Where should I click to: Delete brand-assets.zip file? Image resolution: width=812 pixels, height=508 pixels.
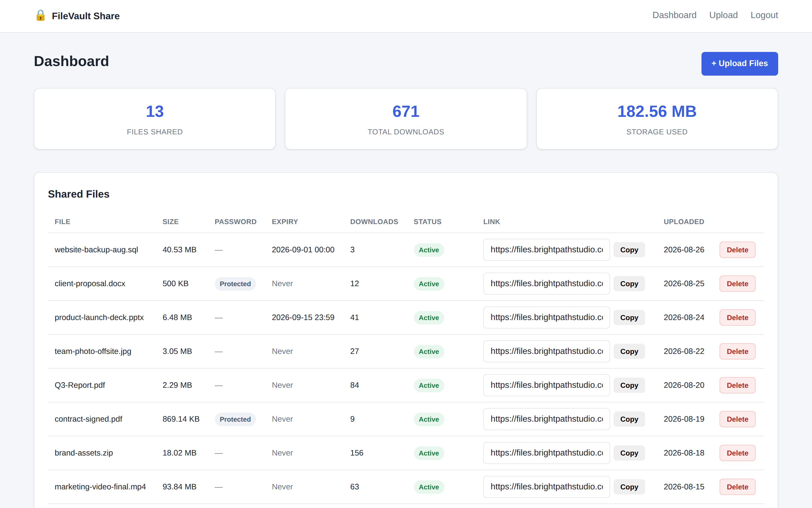738,453
